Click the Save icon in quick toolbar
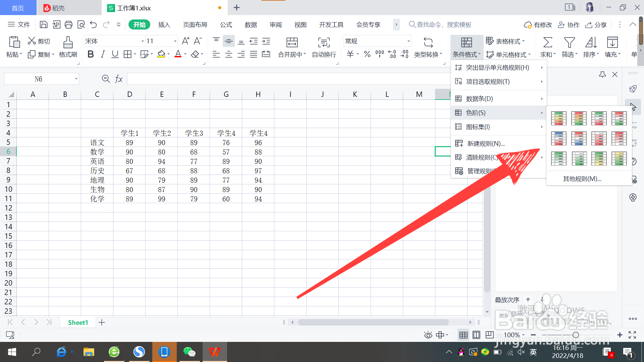 click(x=44, y=24)
